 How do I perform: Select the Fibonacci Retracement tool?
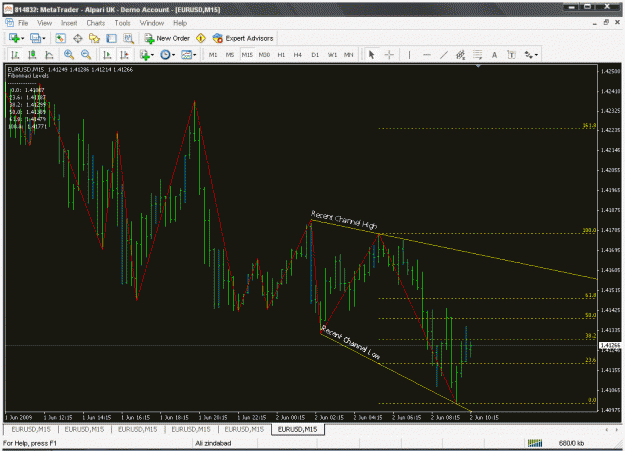(478, 55)
